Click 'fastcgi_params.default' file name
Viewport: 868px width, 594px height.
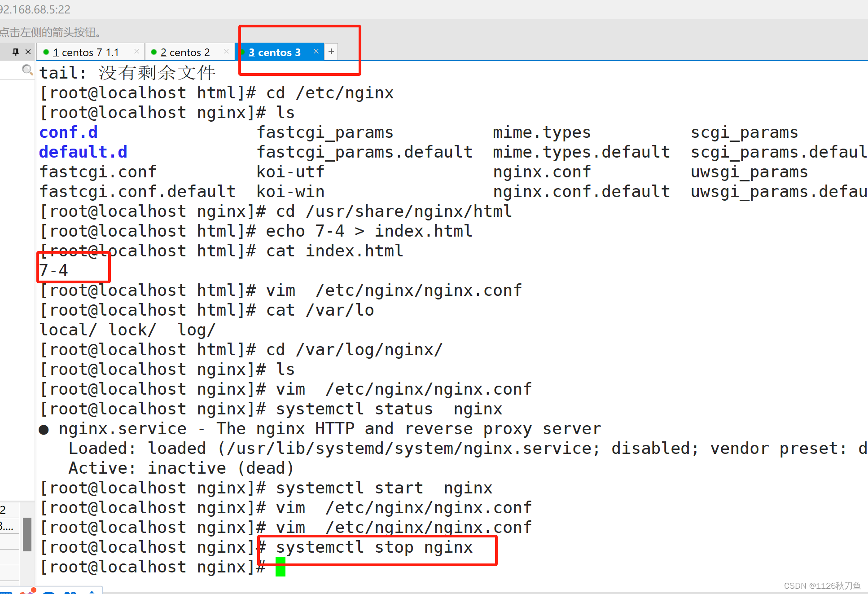(x=364, y=152)
